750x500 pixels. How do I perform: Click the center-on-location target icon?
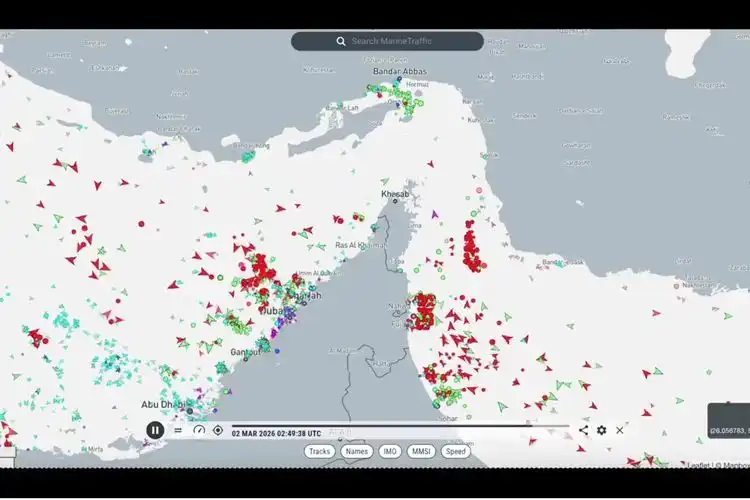(218, 431)
